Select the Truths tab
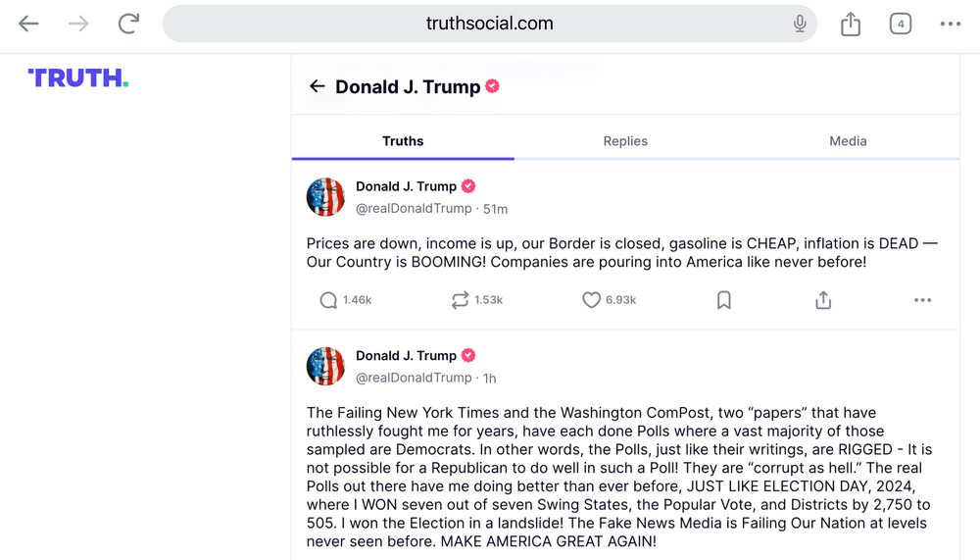The image size is (980, 560). 403,141
